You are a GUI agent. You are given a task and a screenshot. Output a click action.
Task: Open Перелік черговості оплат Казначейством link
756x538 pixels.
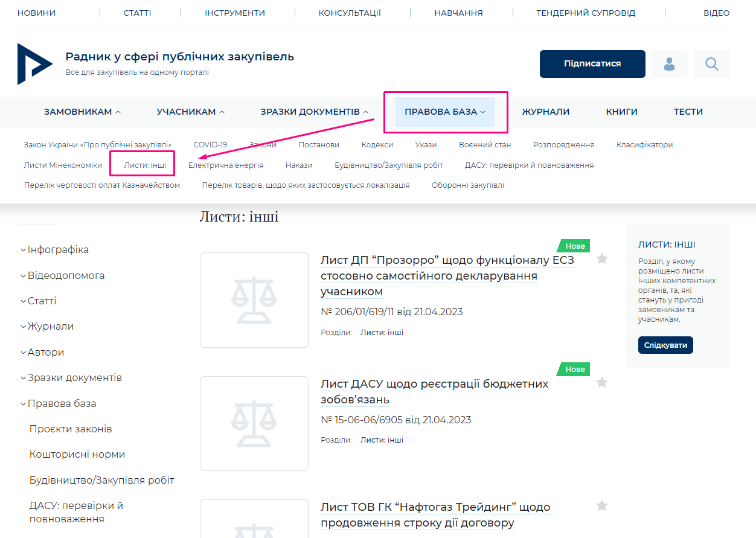102,185
